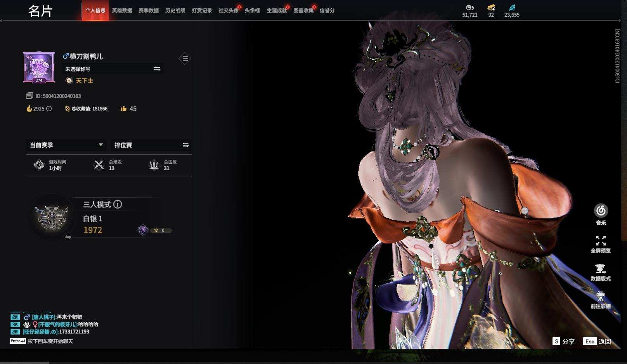Click the purple badge icon beside 1972

pos(143,230)
